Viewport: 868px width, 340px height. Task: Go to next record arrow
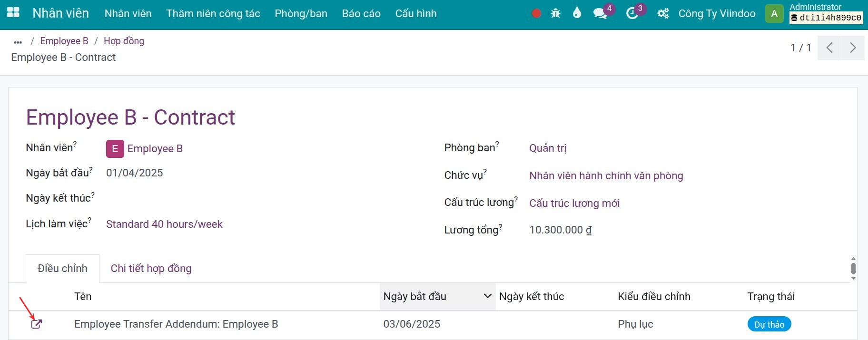(853, 48)
